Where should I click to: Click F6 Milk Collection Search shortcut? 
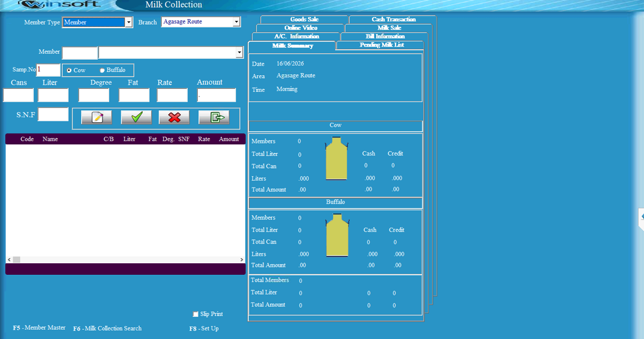click(107, 328)
